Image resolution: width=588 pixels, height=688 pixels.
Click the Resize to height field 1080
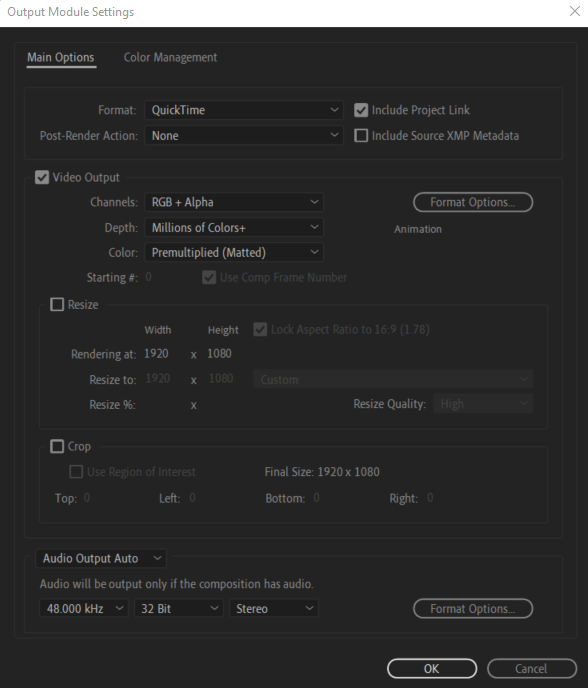(221, 379)
